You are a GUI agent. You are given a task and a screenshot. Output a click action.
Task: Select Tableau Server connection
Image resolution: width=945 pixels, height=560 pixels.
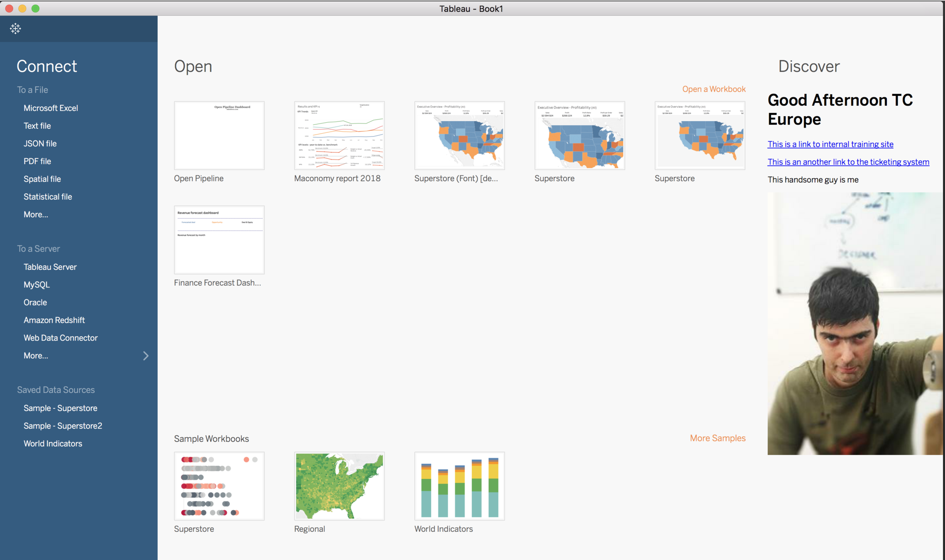[x=50, y=267]
